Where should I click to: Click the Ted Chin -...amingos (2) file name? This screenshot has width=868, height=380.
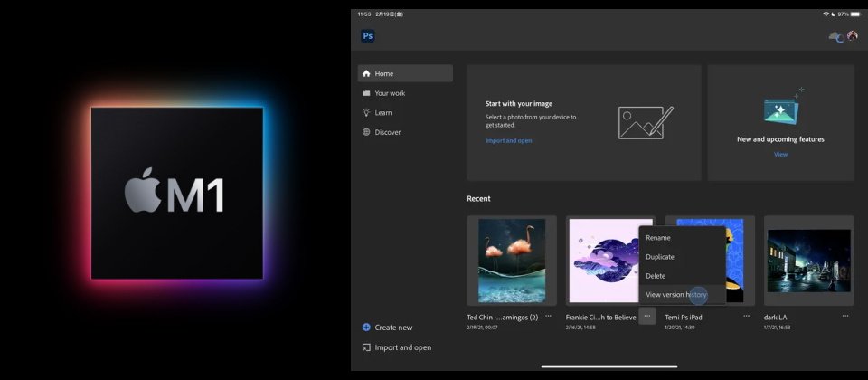click(x=503, y=318)
